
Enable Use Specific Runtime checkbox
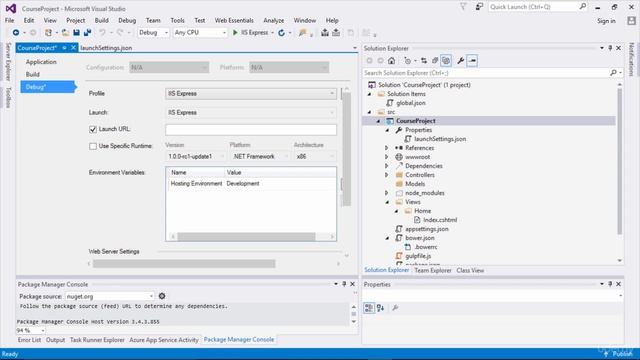point(93,146)
